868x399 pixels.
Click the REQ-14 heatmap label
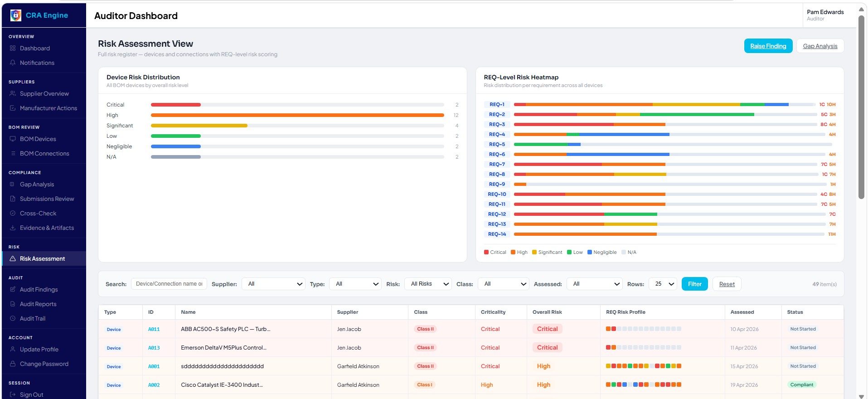tap(497, 234)
